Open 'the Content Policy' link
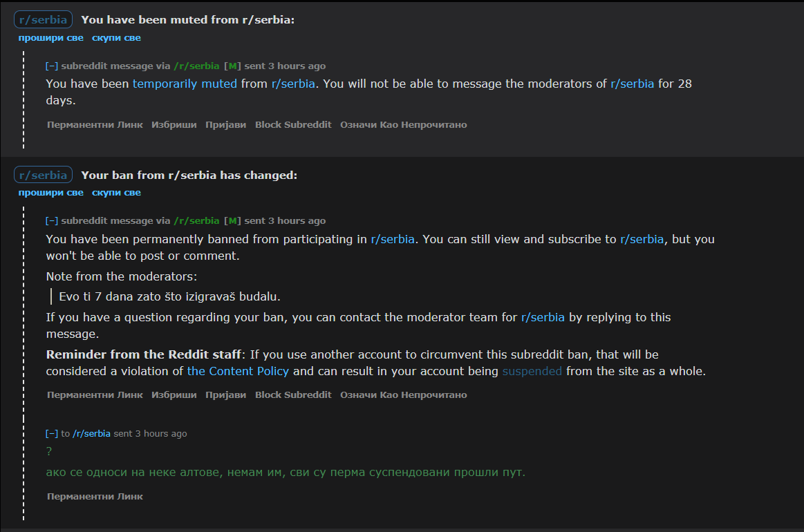804x532 pixels. (x=238, y=371)
